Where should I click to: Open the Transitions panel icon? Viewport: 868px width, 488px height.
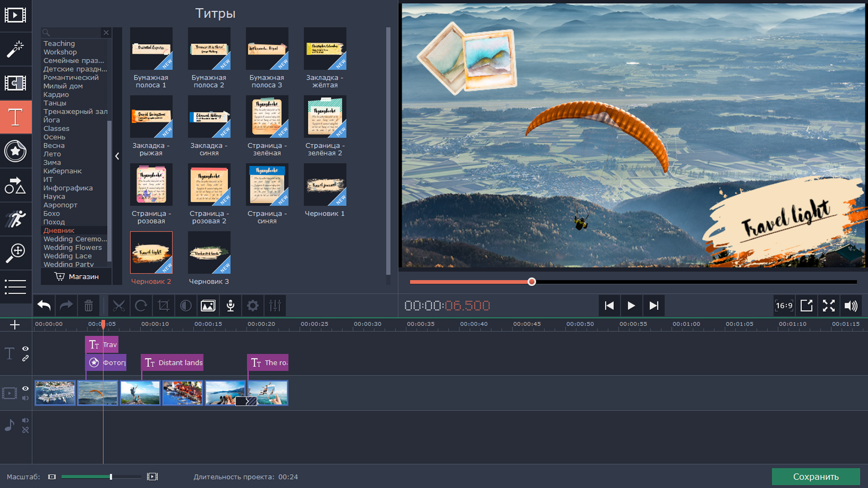tap(15, 83)
